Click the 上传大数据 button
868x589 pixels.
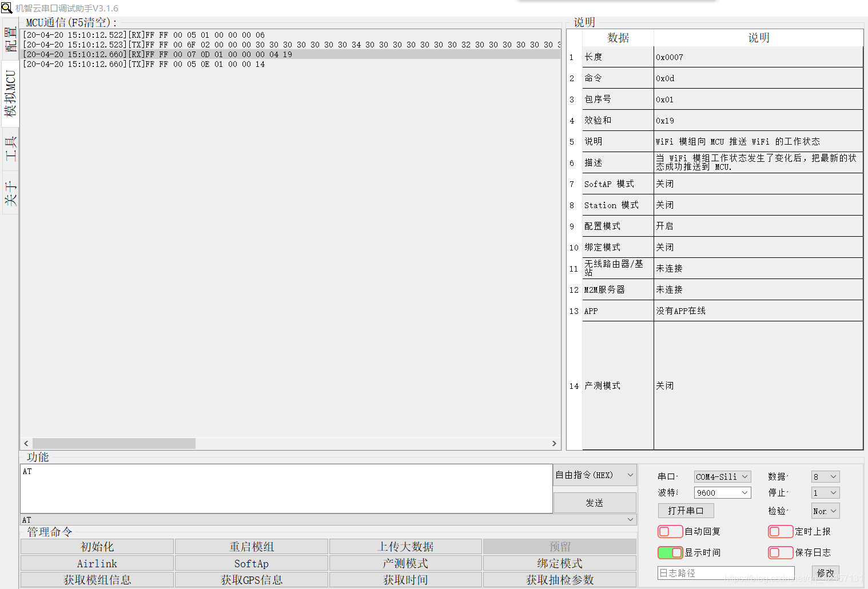pos(405,547)
